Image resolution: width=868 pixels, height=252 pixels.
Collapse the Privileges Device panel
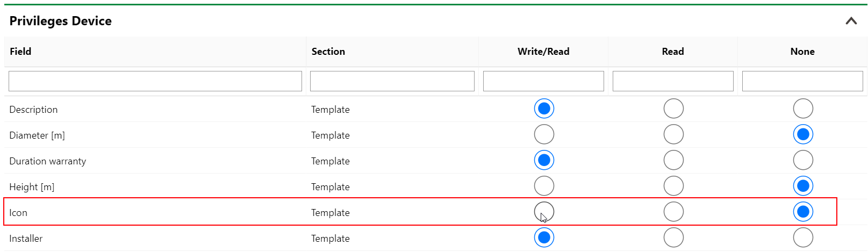[851, 21]
